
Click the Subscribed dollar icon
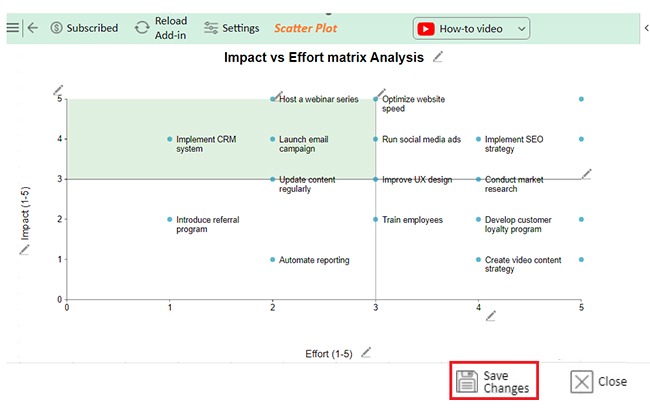click(56, 28)
